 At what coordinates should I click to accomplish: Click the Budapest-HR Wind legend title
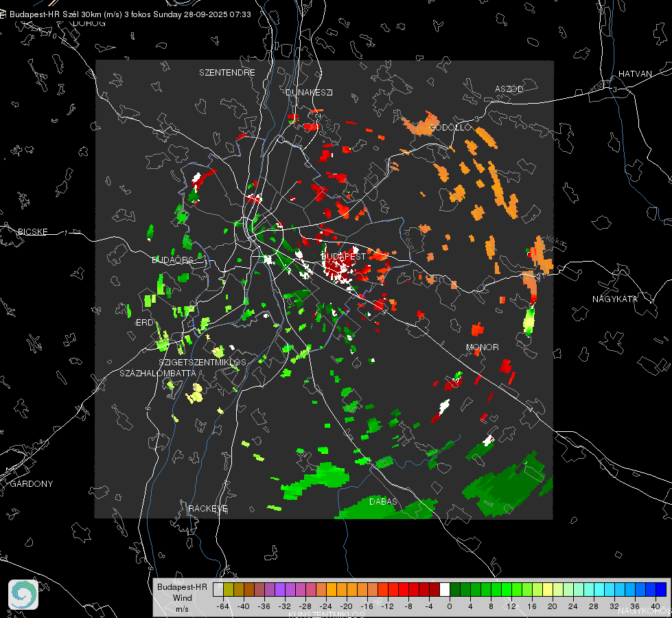(x=182, y=597)
